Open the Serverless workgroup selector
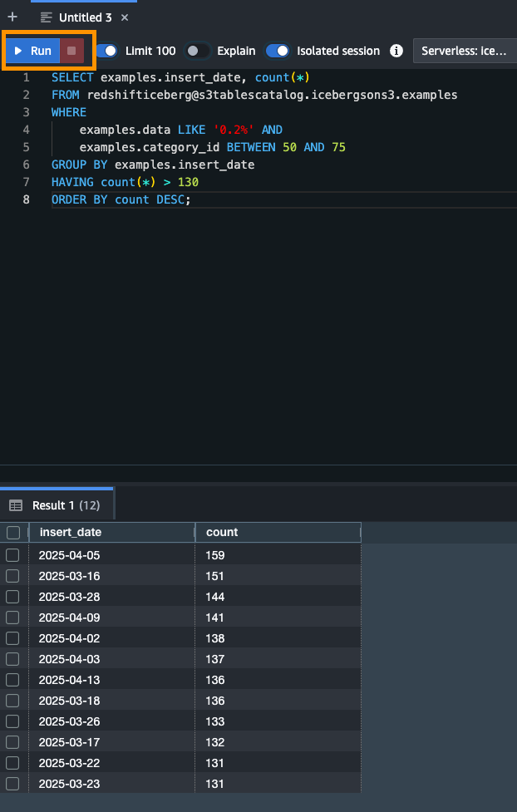This screenshot has width=517, height=812. tap(465, 51)
